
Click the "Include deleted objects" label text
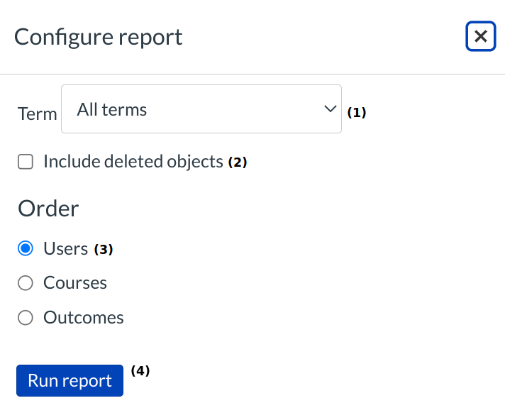tap(133, 162)
